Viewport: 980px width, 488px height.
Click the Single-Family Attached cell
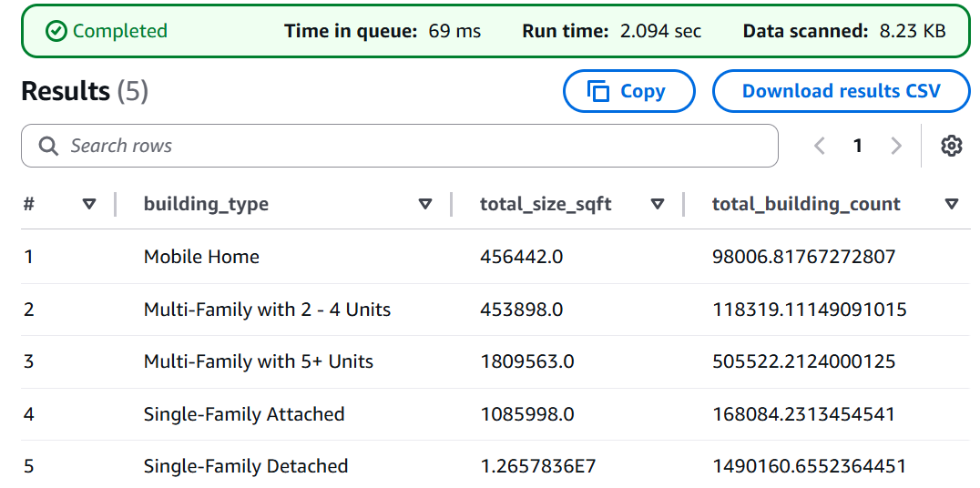(244, 414)
